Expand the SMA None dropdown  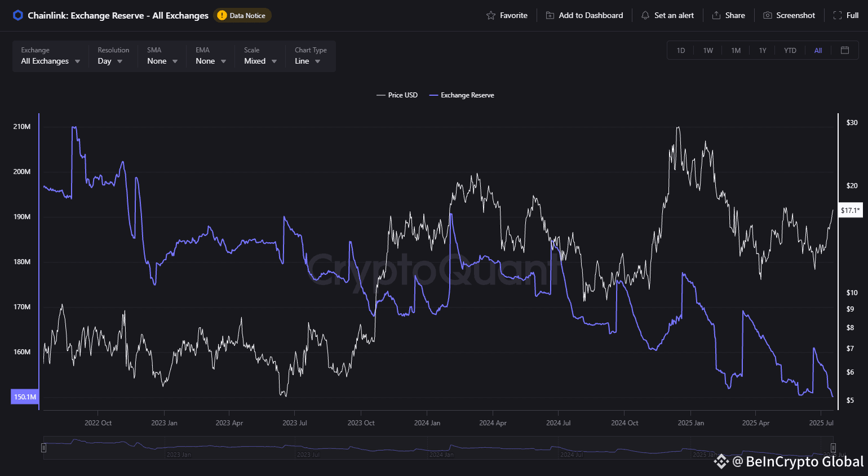coord(162,56)
